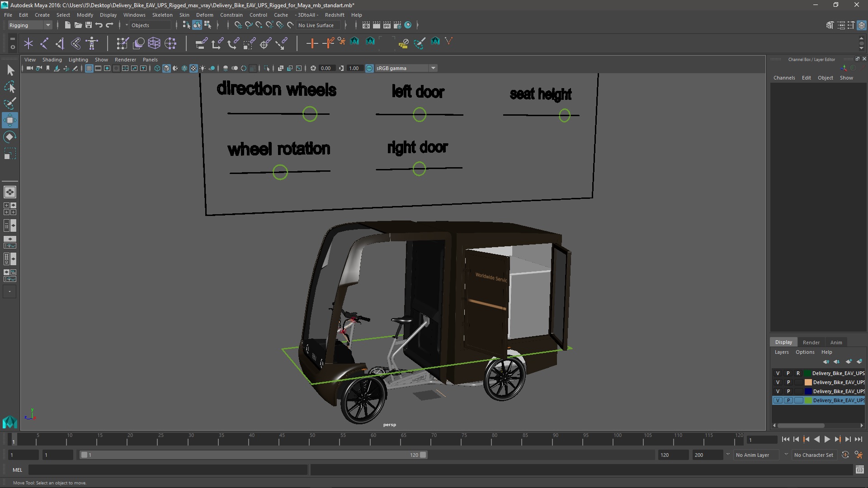The width and height of the screenshot is (868, 488).
Task: Toggle the viewport use all lights button
Action: 203,68
